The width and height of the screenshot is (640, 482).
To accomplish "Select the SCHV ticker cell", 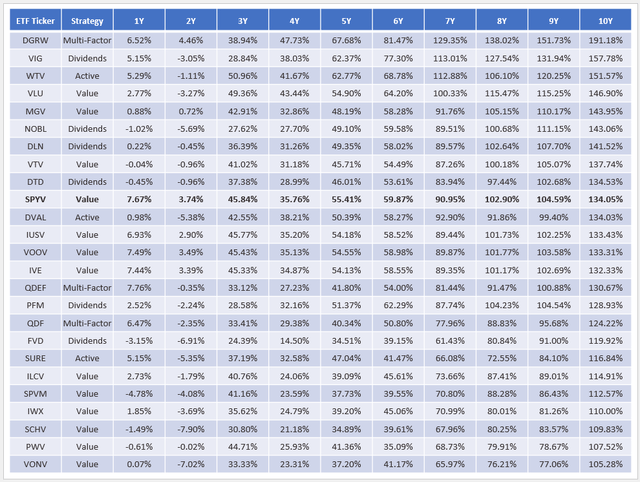I will (x=33, y=429).
